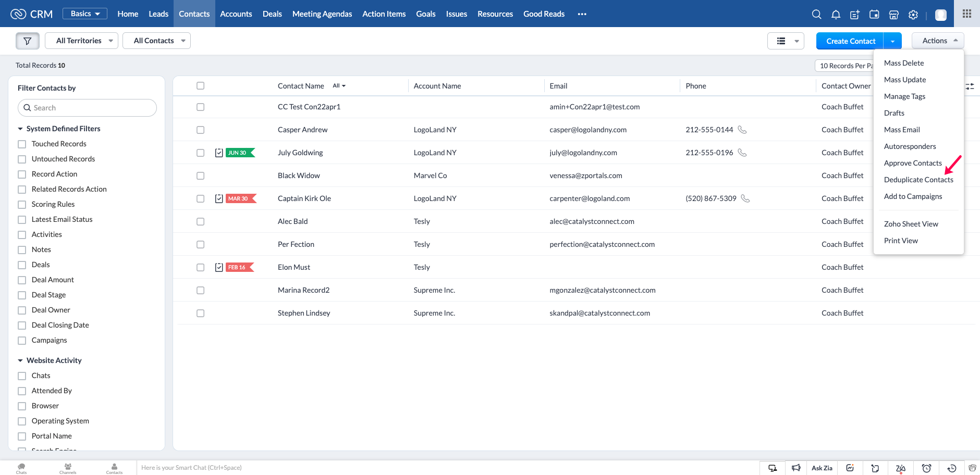The image size is (980, 475).
Task: Click the filter Search field
Action: (x=87, y=108)
